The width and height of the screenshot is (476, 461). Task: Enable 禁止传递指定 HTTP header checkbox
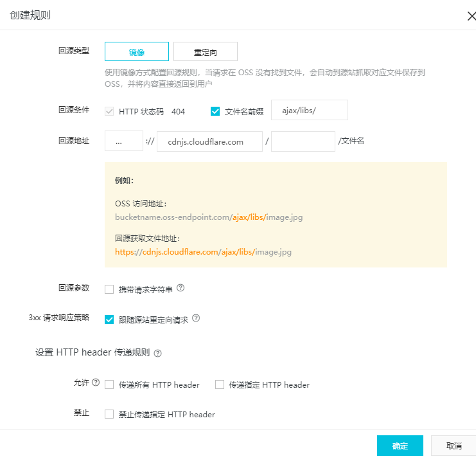[109, 414]
